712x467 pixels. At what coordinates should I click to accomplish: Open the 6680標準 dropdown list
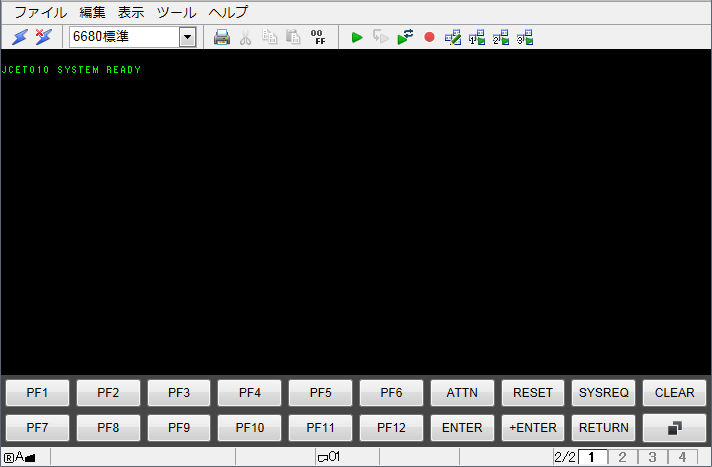(x=187, y=37)
